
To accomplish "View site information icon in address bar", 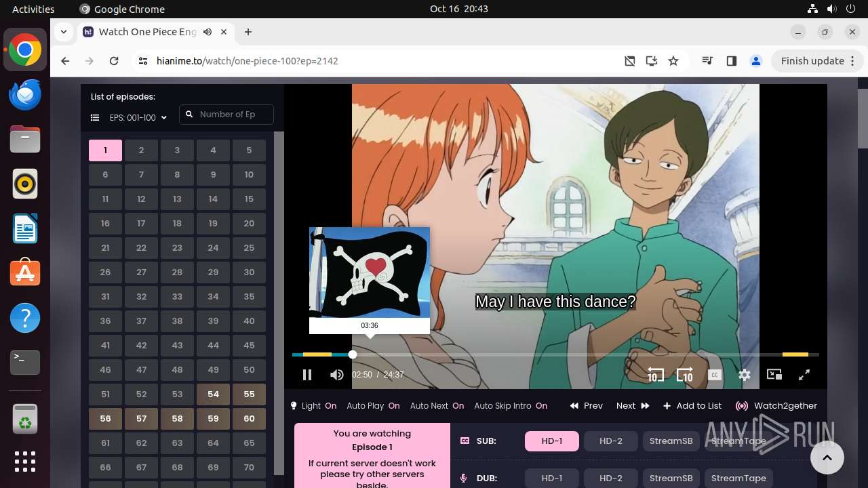I will (x=142, y=61).
